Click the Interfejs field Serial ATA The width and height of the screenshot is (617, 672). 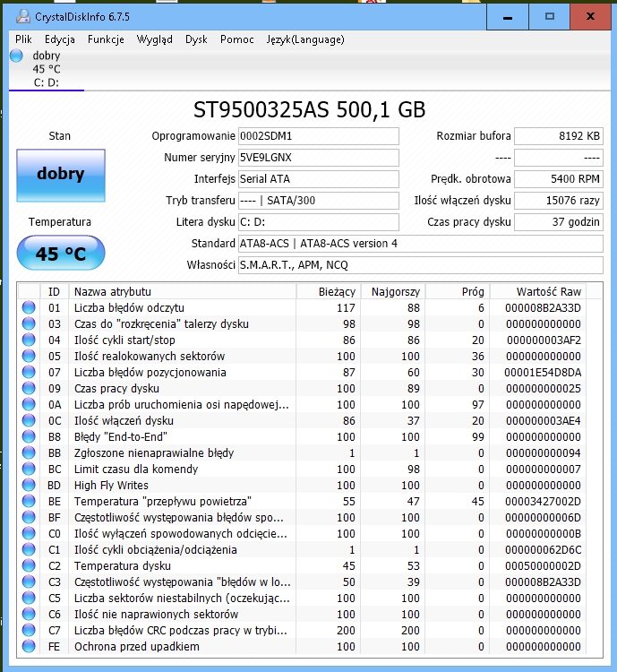[x=319, y=179]
